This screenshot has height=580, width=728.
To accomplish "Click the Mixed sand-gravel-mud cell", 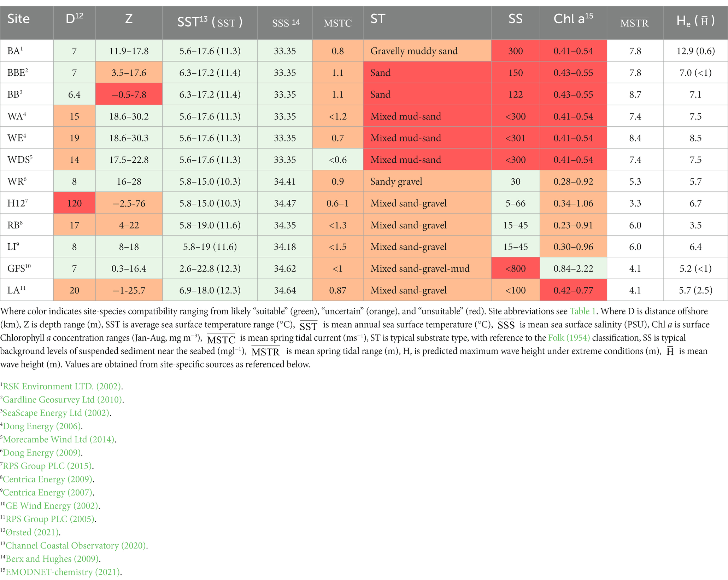I will point(427,268).
